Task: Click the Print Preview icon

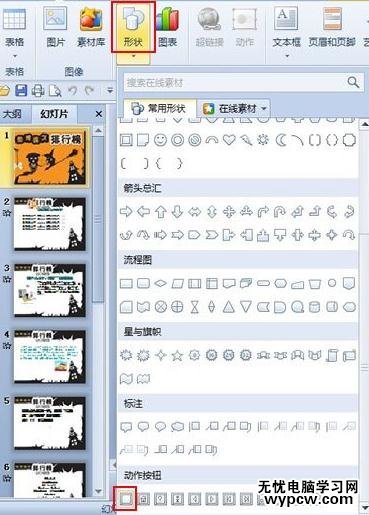Action: pos(55,90)
